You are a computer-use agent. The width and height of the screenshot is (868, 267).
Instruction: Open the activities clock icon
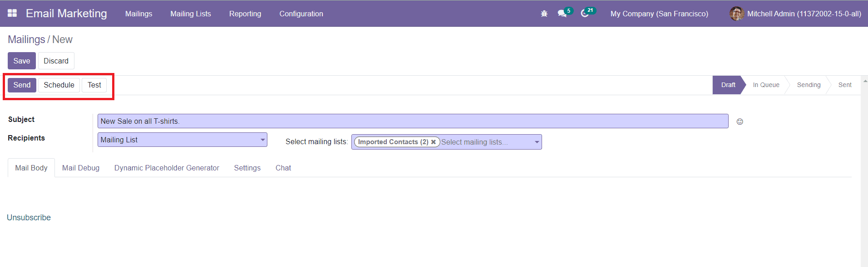coord(585,14)
